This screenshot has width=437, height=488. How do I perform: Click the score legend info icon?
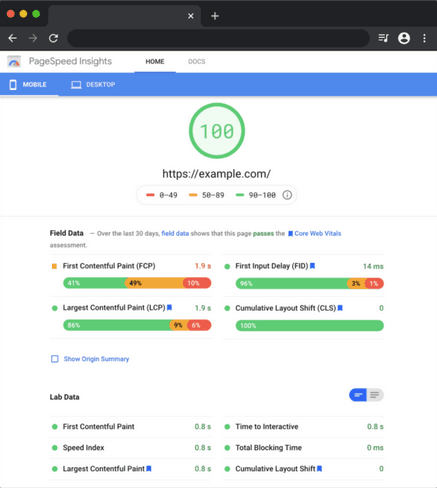point(287,195)
